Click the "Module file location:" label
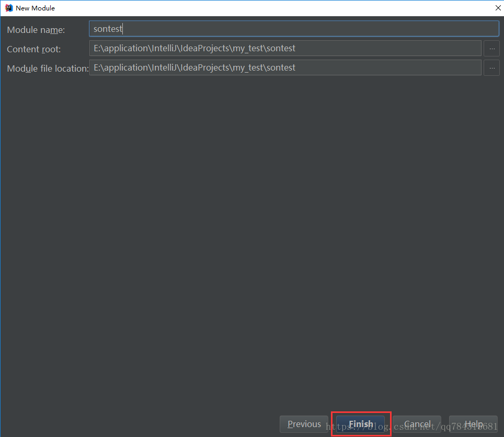Image resolution: width=504 pixels, height=437 pixels. [48, 68]
